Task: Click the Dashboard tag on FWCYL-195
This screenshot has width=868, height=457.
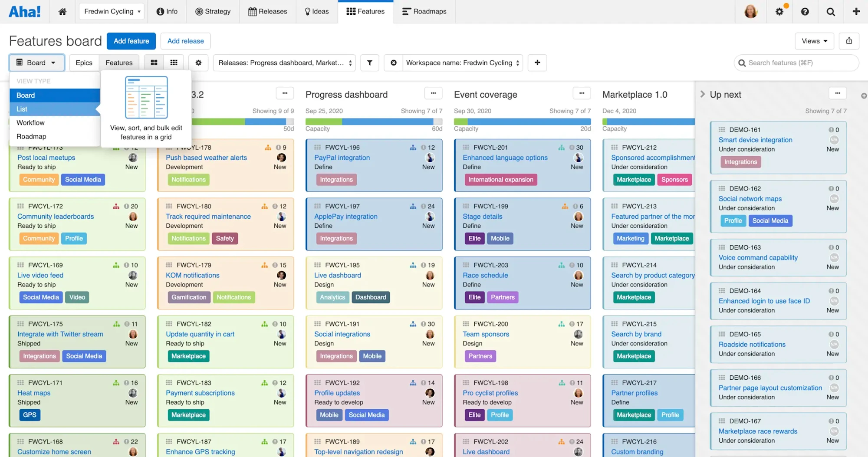Action: click(371, 297)
